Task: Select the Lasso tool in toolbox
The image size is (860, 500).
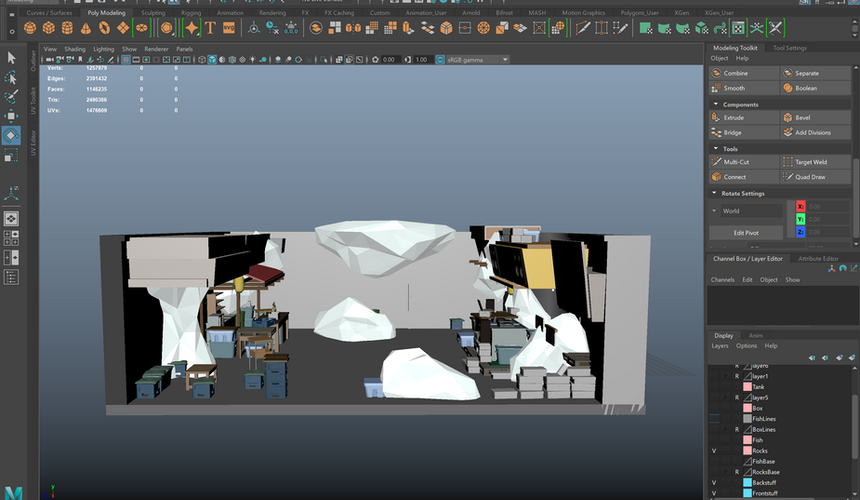Action: [11, 77]
